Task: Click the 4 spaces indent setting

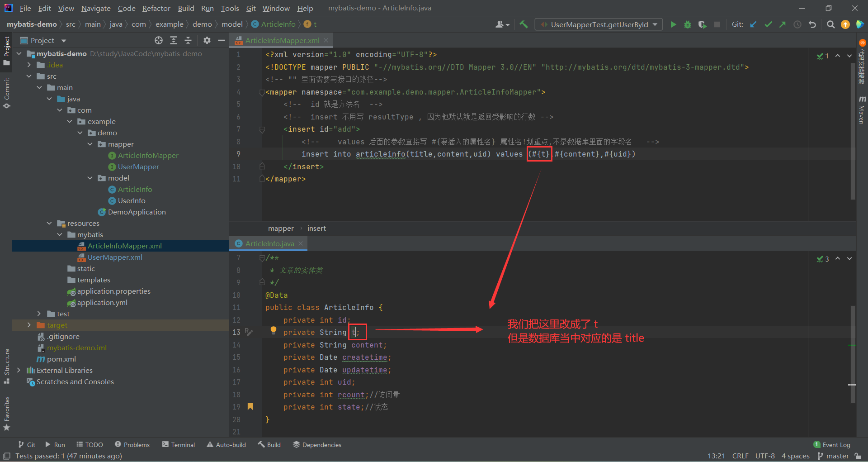Action: tap(796, 456)
